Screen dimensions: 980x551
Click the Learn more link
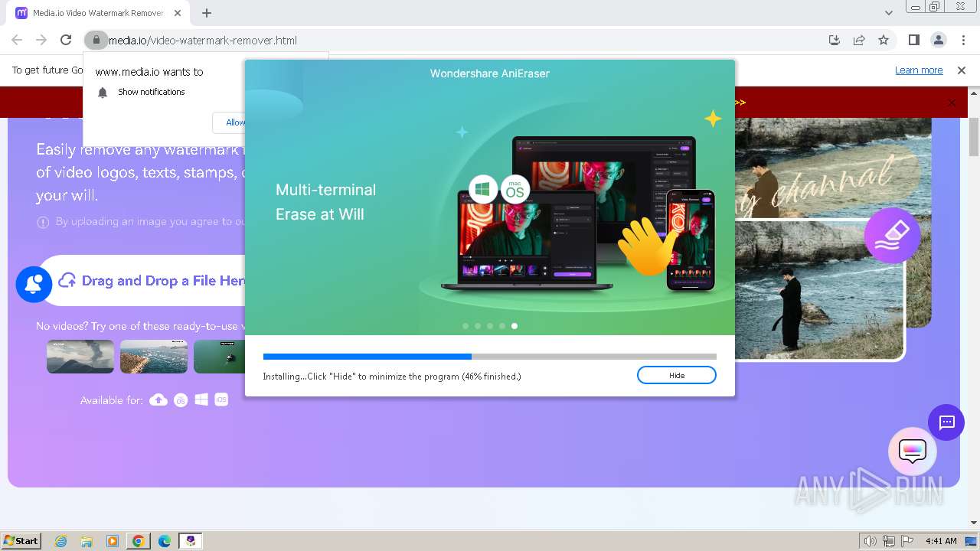pos(919,70)
